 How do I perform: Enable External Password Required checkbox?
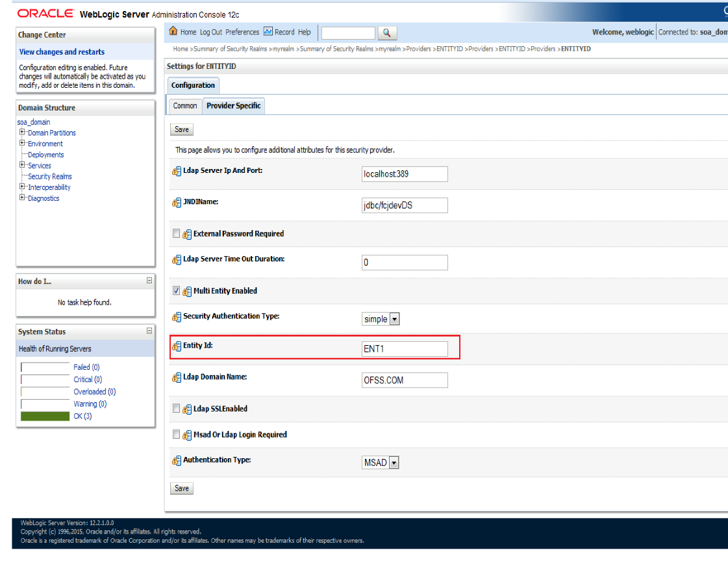pyautogui.click(x=176, y=233)
